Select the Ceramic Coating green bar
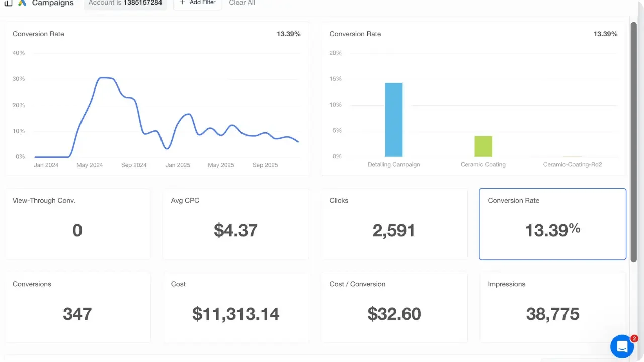The image size is (644, 362). pyautogui.click(x=483, y=146)
